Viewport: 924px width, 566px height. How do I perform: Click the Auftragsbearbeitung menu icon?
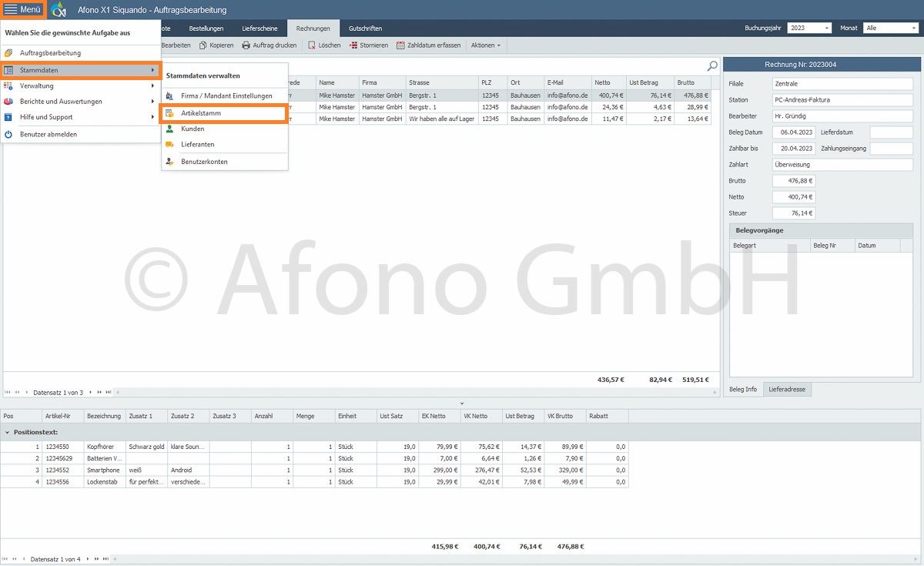coord(8,53)
